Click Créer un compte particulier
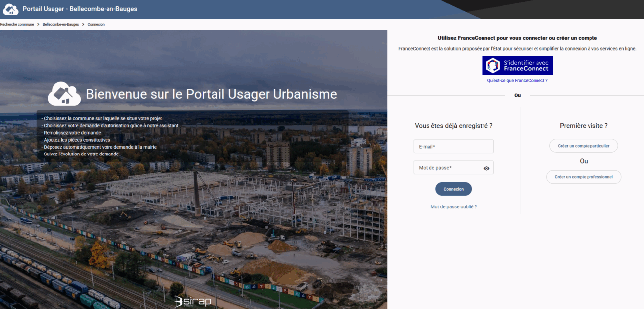Viewport: 644px width, 309px height. [584, 145]
